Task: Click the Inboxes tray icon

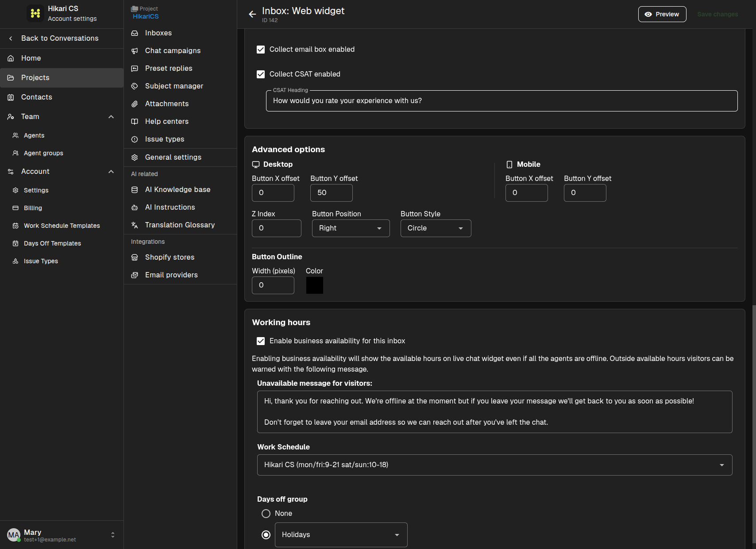Action: 135,33
